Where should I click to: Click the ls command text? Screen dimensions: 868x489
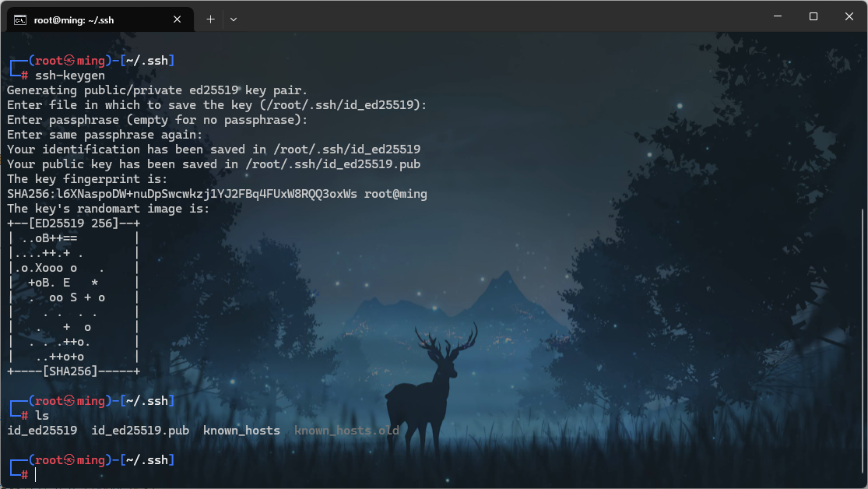(42, 416)
